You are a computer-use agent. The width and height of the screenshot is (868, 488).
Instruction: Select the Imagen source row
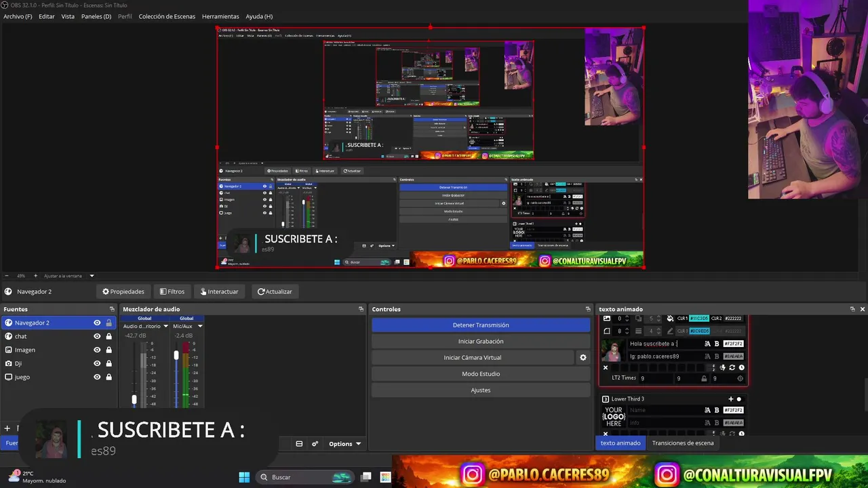58,350
